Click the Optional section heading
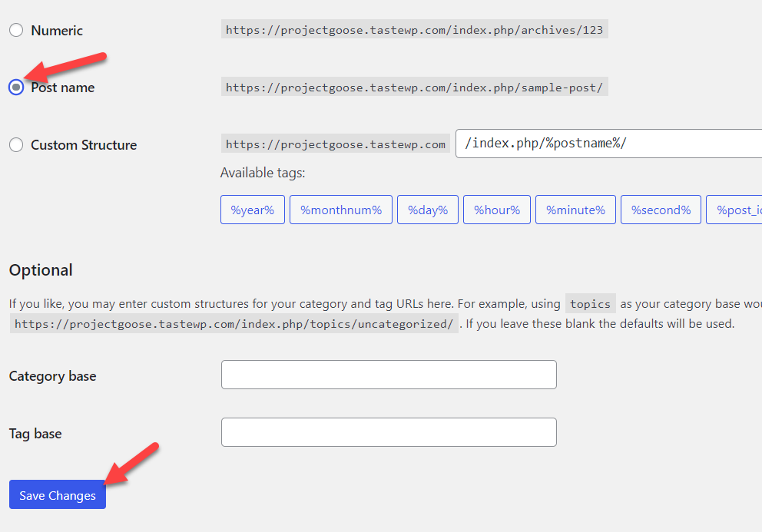 click(x=41, y=270)
